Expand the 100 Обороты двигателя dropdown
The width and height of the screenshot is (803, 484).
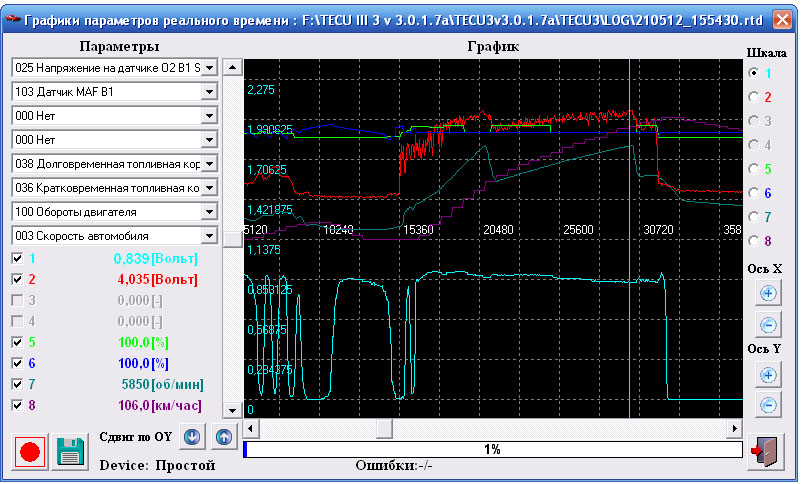tap(210, 212)
